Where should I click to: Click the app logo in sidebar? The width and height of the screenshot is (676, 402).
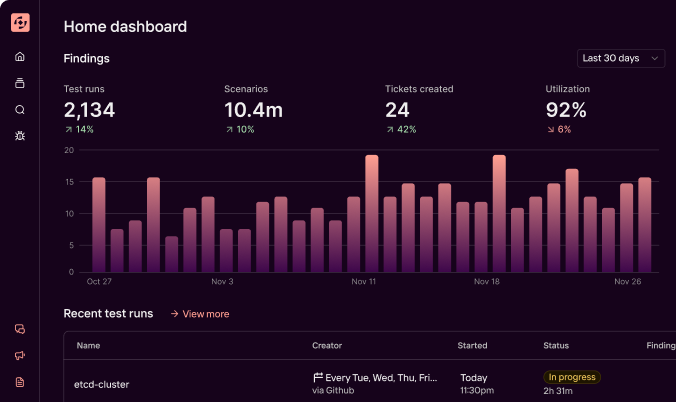20,22
